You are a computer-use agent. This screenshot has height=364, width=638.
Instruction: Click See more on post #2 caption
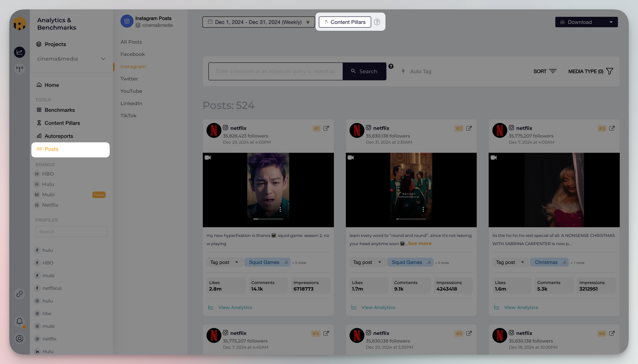pyautogui.click(x=420, y=243)
